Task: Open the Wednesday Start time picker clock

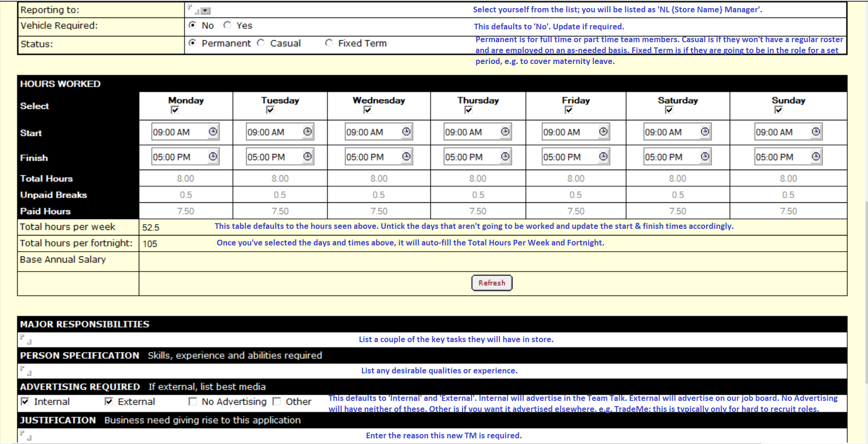Action: [406, 132]
